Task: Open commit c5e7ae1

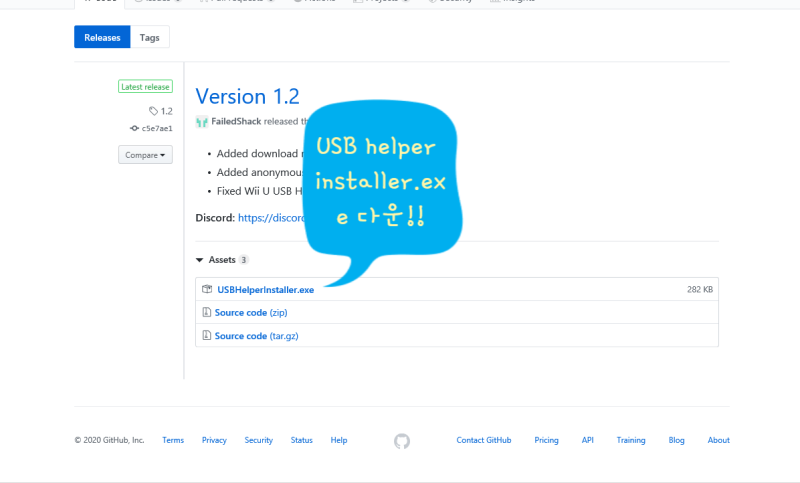Action: pos(152,129)
